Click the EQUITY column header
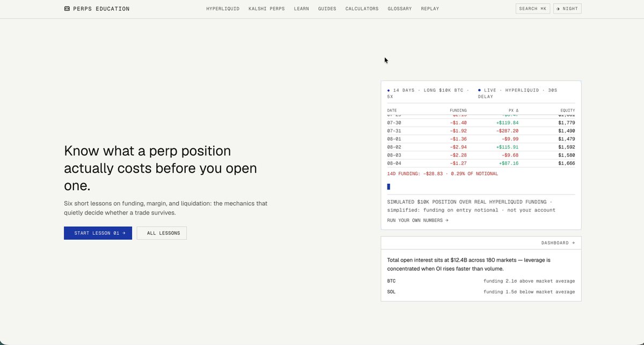The height and width of the screenshot is (345, 644). point(568,111)
